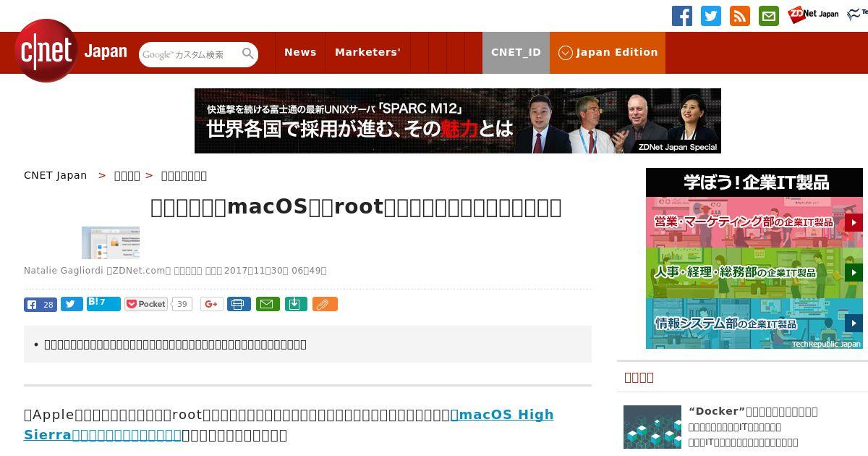Click the green newsletter mail icon in header
This screenshot has width=868, height=456.
click(x=769, y=16)
